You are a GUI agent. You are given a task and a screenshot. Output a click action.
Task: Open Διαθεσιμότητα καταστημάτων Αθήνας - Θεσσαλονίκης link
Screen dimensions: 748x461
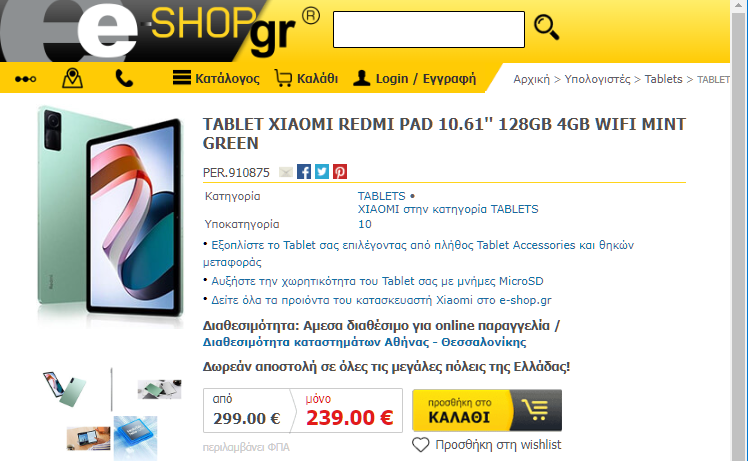point(364,342)
